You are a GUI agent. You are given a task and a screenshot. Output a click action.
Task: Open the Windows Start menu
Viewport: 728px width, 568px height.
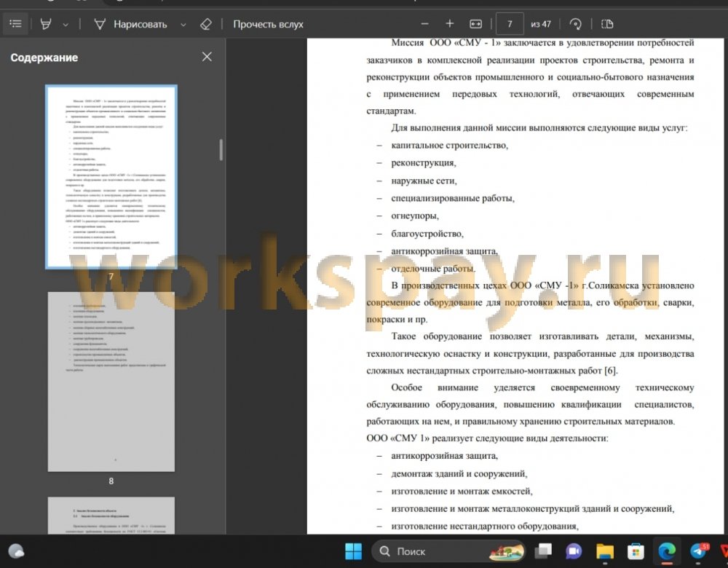pyautogui.click(x=353, y=551)
